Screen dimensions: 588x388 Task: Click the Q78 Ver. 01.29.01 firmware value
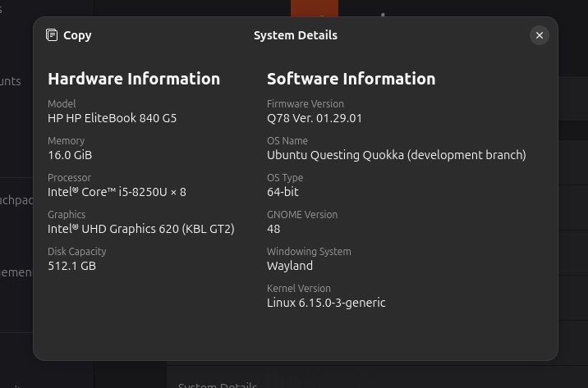click(x=315, y=118)
